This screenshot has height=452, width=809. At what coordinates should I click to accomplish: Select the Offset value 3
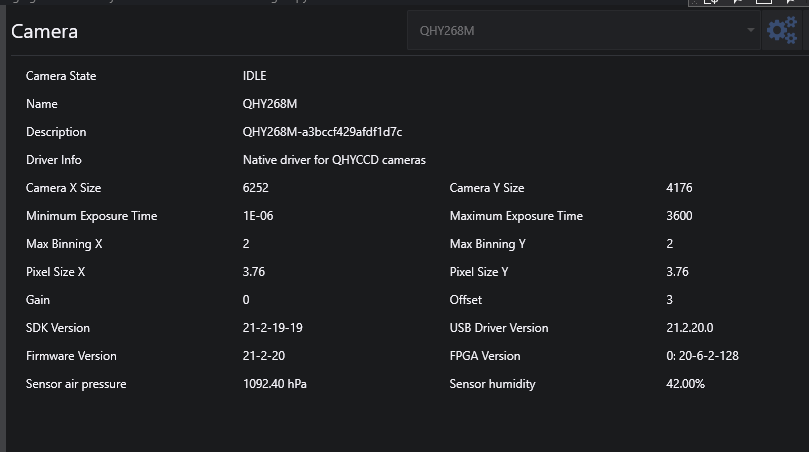click(670, 300)
